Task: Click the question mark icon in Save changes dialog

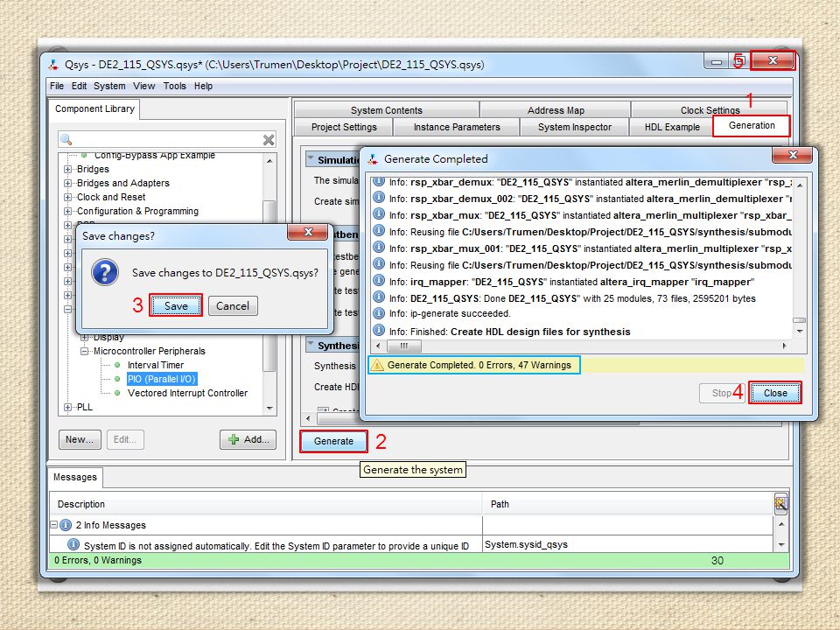Action: point(105,273)
